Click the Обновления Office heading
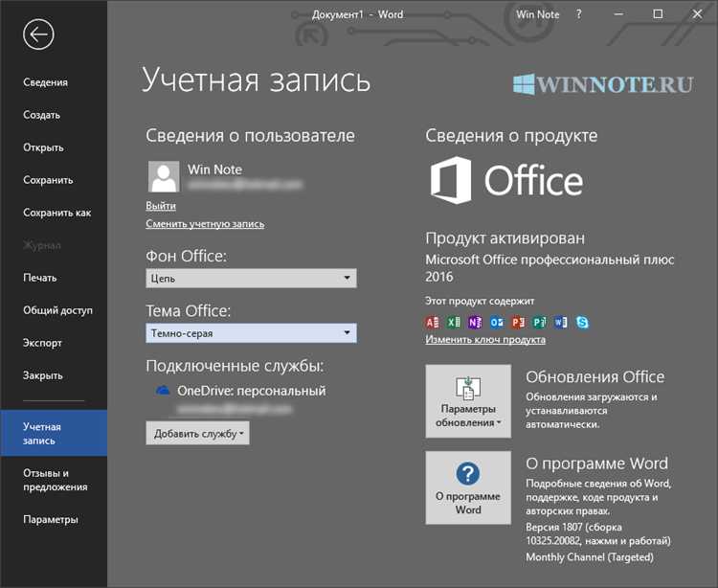The image size is (718, 588). click(595, 377)
